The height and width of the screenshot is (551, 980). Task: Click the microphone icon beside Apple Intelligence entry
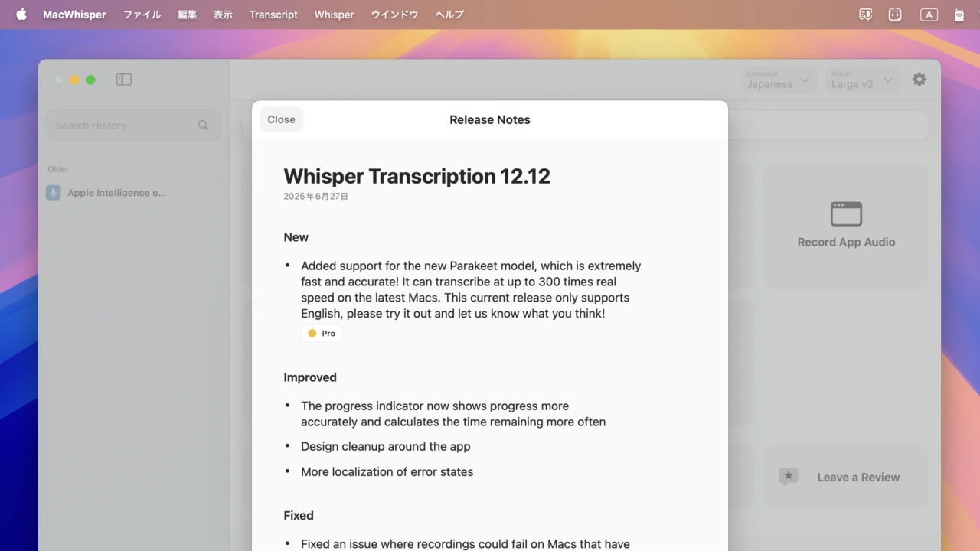point(53,193)
